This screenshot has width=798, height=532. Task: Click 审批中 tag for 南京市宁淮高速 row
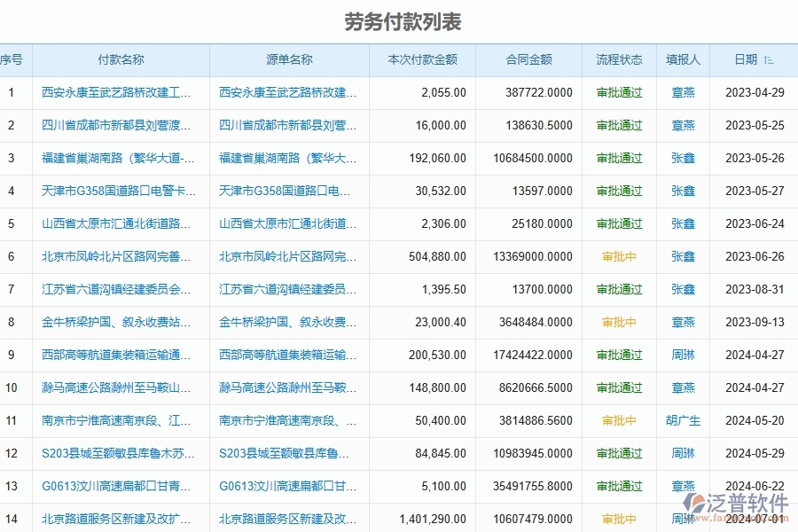pos(618,420)
